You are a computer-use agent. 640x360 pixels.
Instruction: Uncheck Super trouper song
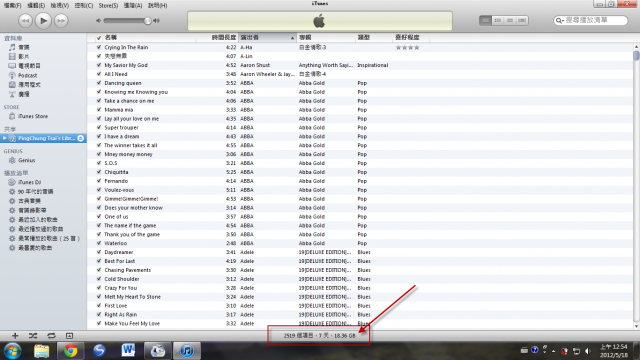[99, 127]
